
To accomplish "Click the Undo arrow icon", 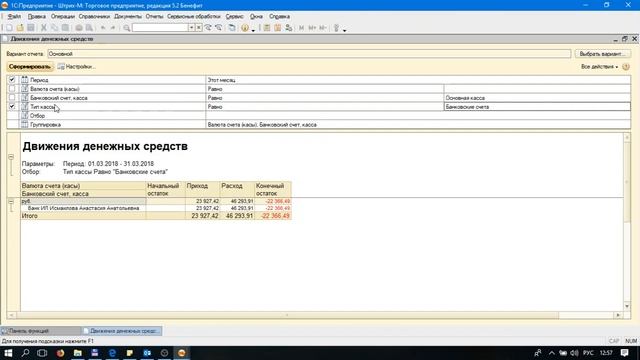I will [x=103, y=28].
